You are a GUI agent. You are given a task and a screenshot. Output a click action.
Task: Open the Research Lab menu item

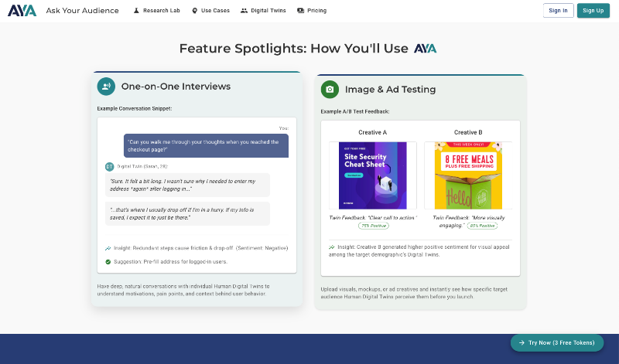157,11
